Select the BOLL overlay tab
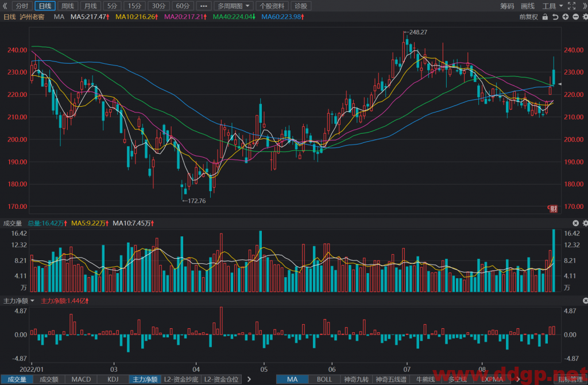Screen dimensions: 588x385 [324, 379]
